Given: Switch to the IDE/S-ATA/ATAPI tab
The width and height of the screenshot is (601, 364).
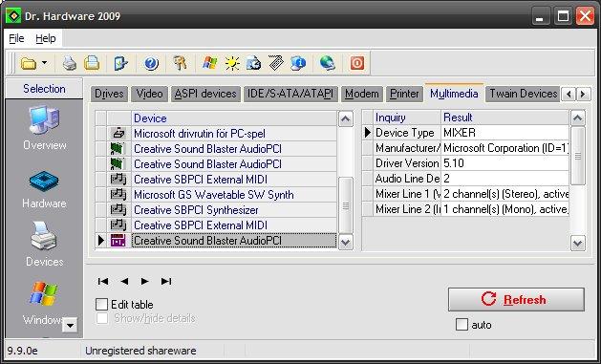Looking at the screenshot, I should pos(290,94).
